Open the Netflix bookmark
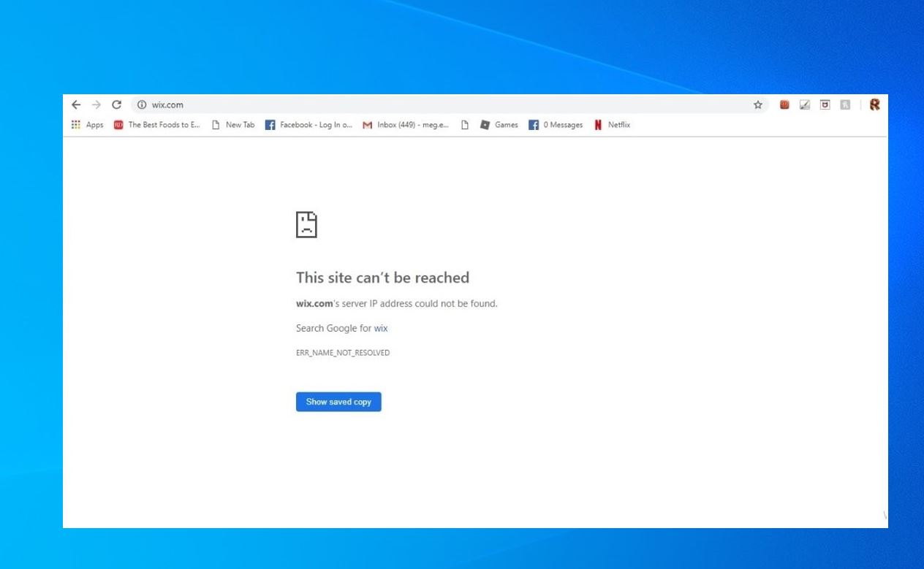The image size is (924, 569). (612, 125)
